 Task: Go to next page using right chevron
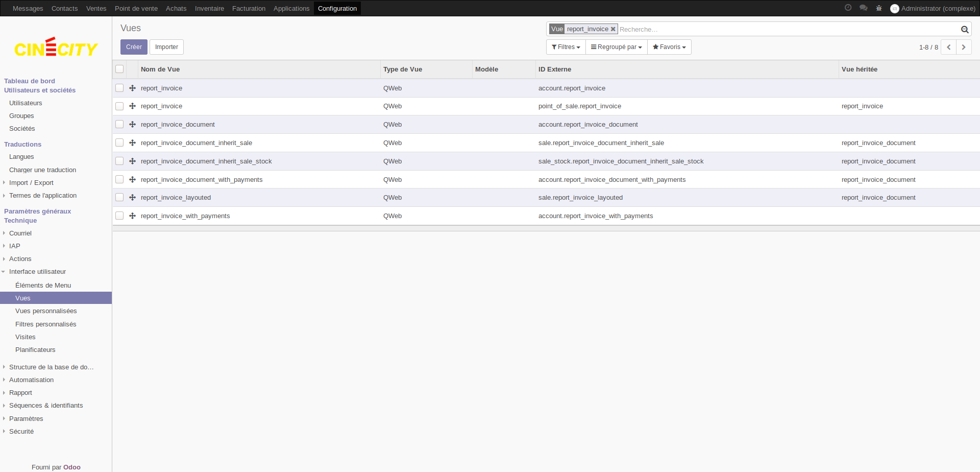[x=963, y=47]
